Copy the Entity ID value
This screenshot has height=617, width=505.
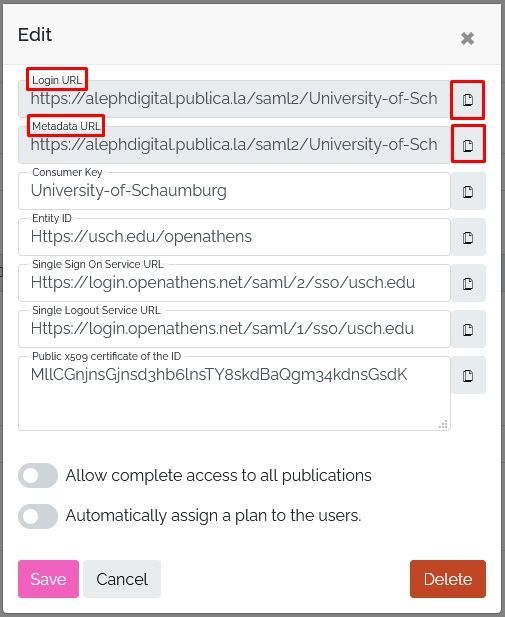coord(468,238)
